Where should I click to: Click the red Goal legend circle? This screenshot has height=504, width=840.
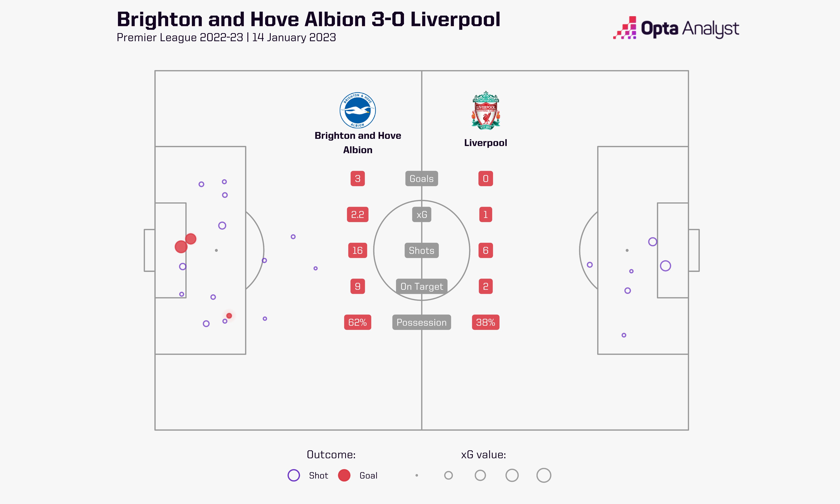click(x=344, y=475)
